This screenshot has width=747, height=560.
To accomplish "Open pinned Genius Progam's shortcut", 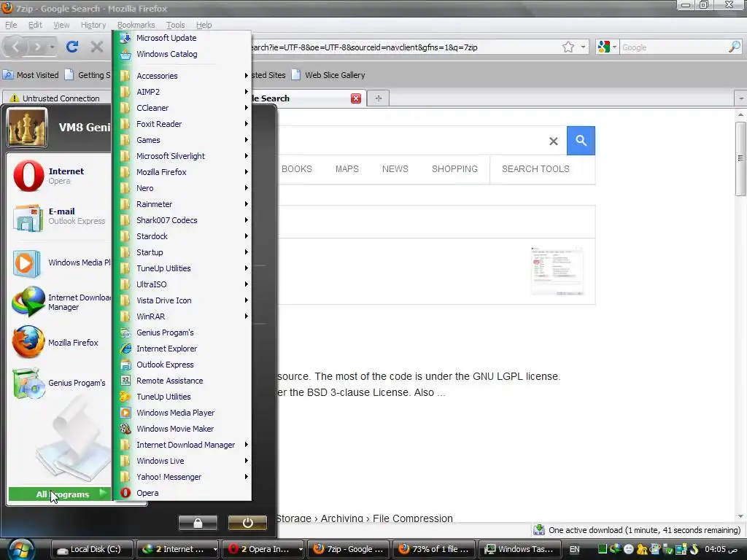I will 28,383.
